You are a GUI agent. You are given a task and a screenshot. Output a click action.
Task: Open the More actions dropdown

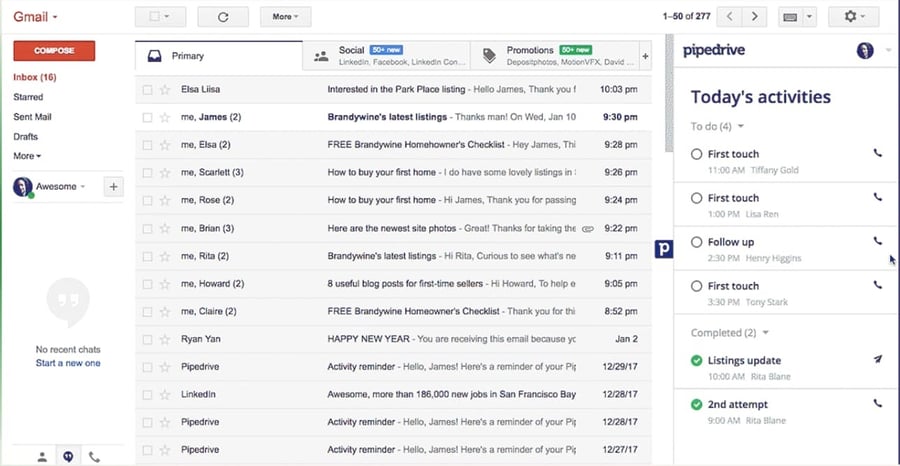click(286, 17)
